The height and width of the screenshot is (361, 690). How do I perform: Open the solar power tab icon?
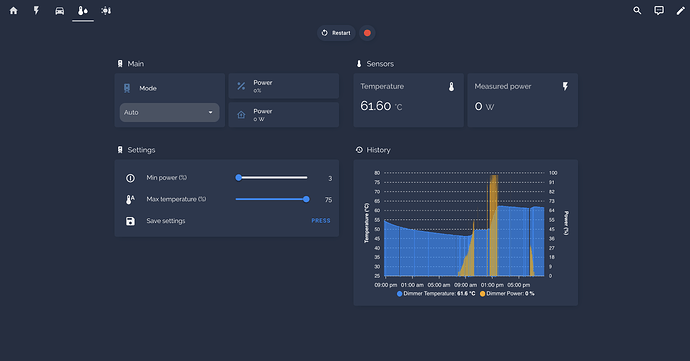(x=106, y=11)
